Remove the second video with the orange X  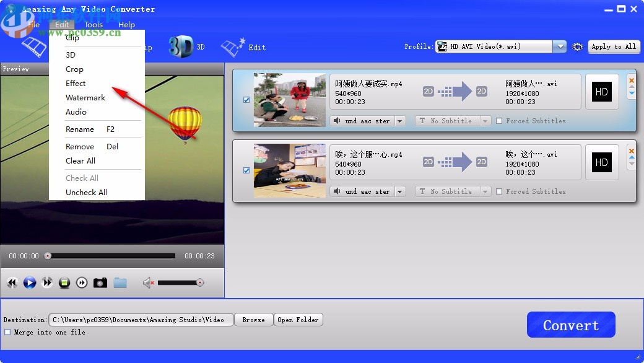coord(631,151)
